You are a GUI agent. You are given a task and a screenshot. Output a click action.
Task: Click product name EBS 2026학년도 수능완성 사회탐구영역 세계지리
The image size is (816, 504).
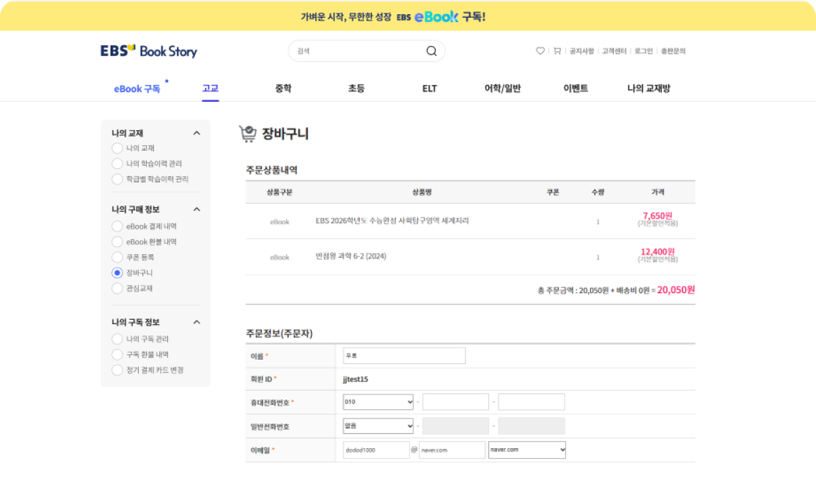point(392,221)
